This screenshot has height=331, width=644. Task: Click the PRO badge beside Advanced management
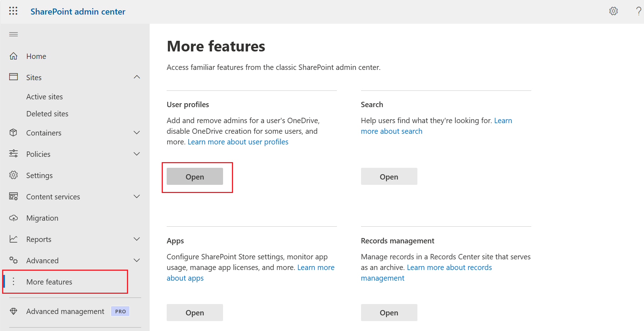click(x=120, y=311)
